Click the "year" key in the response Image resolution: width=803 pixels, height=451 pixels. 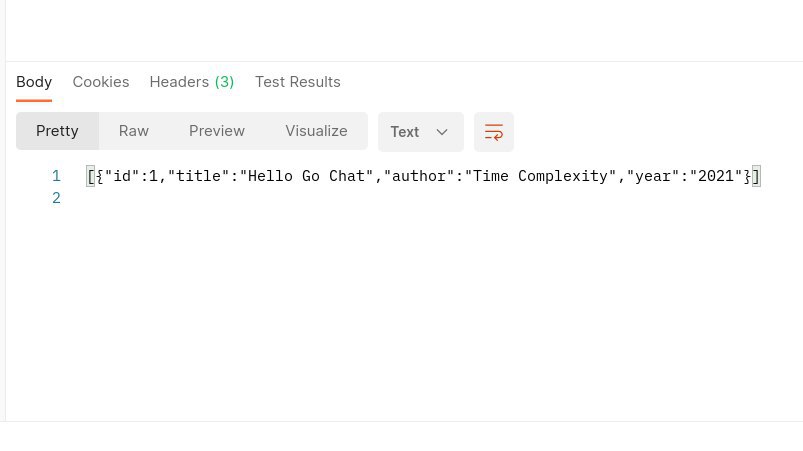point(653,177)
